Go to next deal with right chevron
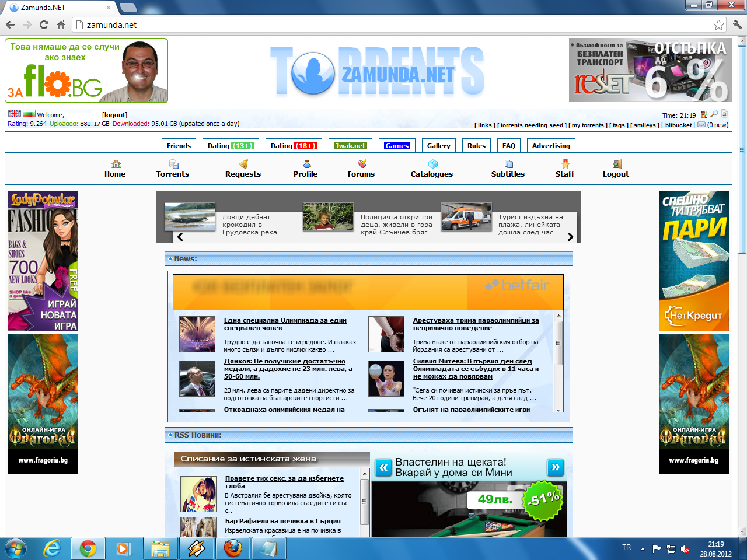Screen dimensions: 747x560 tap(556, 467)
